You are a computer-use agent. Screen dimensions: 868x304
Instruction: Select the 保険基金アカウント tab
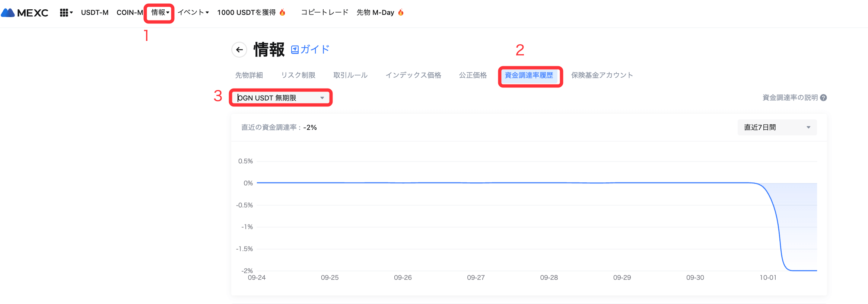coord(602,75)
